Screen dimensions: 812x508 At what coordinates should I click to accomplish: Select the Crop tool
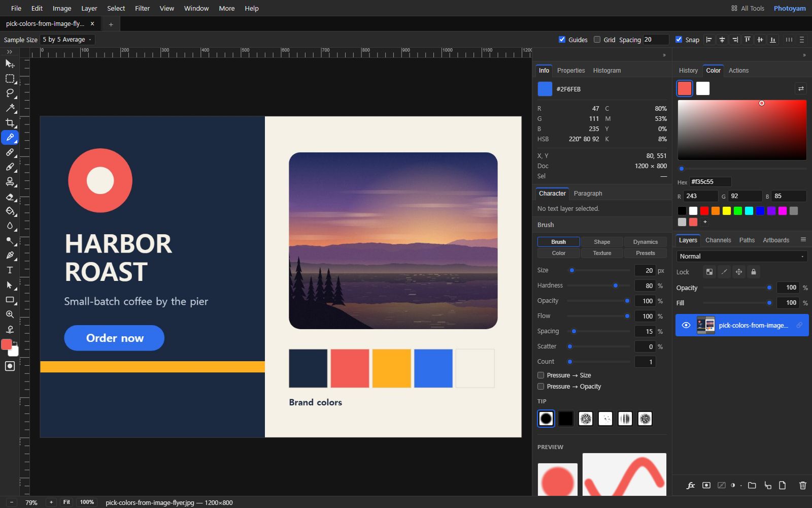tap(10, 122)
